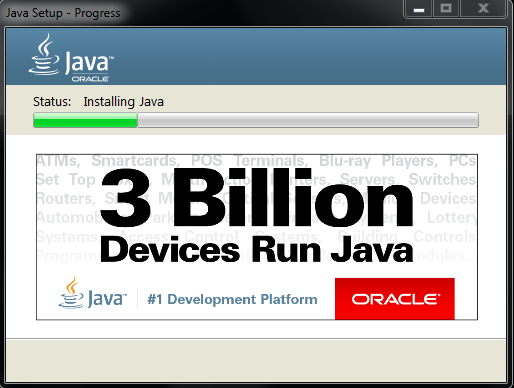Click the Java coffee cup logo in header
514x388 pixels.
(x=44, y=54)
